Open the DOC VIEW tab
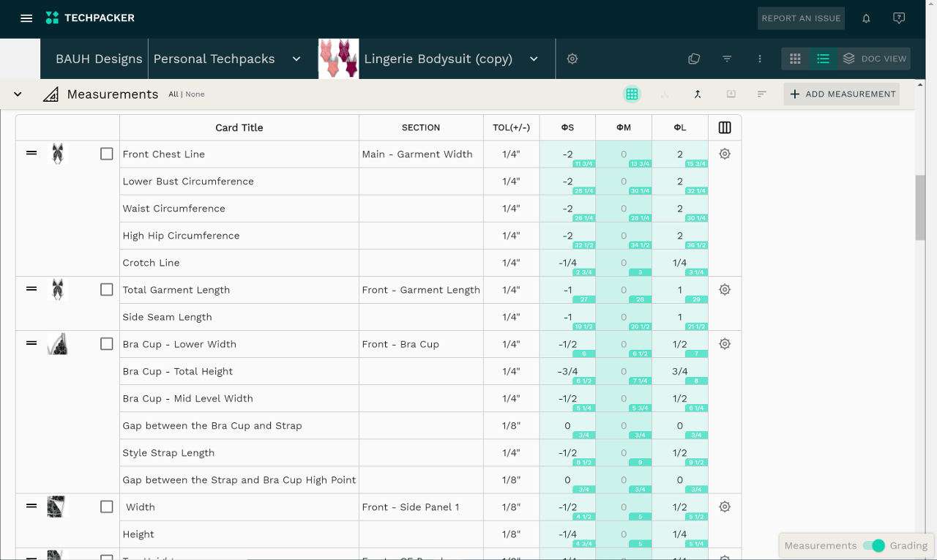The image size is (937, 560). point(874,59)
